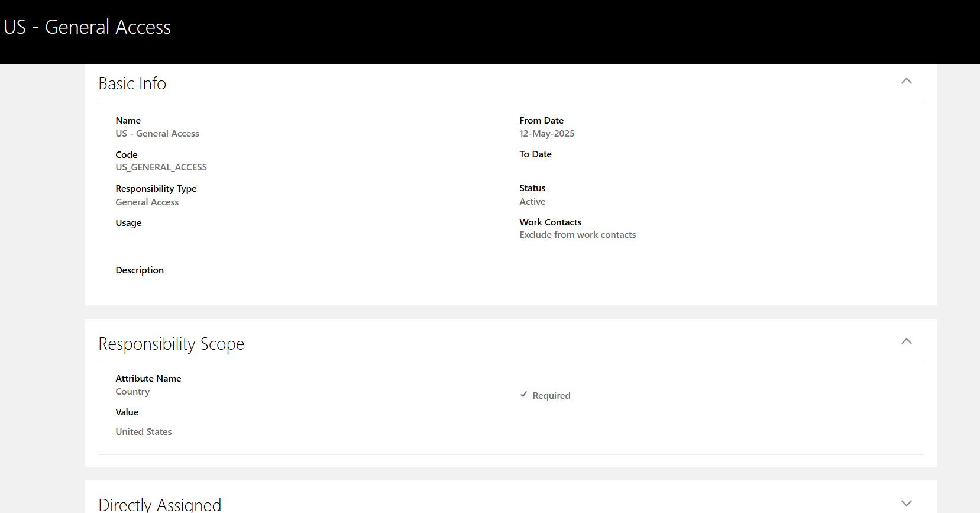The image size is (980, 513).
Task: Expand the Directly Assigned section
Action: pyautogui.click(x=906, y=503)
